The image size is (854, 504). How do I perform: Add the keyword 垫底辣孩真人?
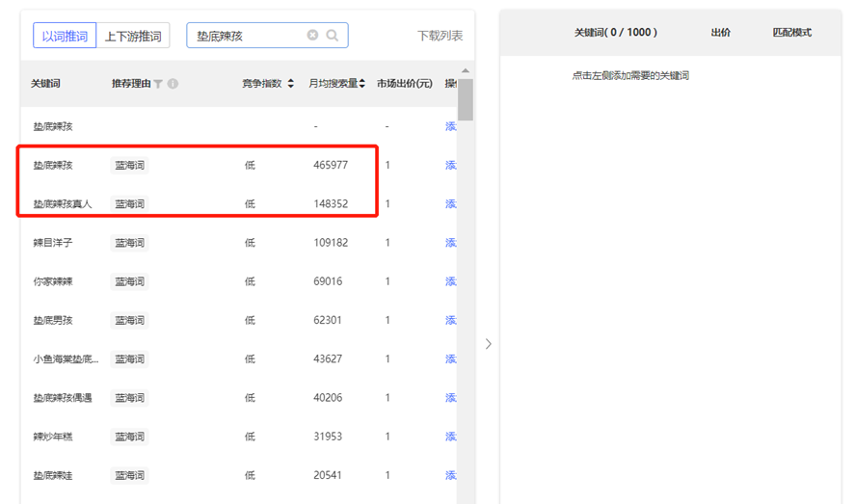point(450,204)
